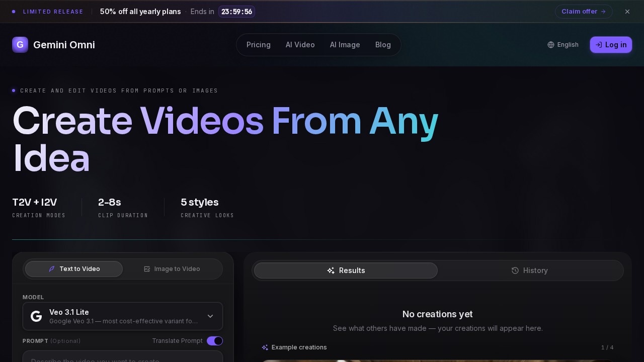
Task: Click the '2-8s' clip duration stat
Action: coord(110,202)
